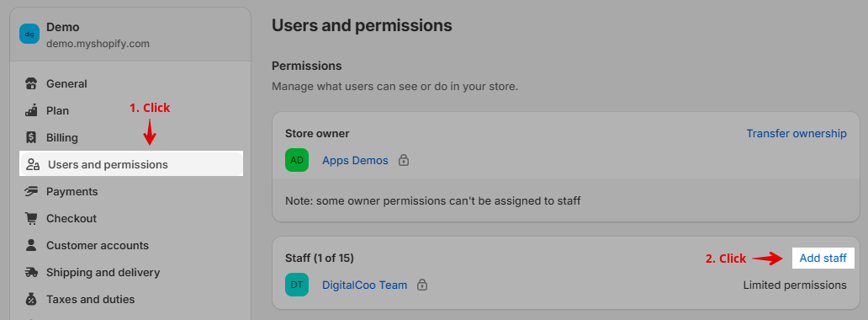Click the Users and permissions person icon
Viewport: 868px width, 320px height.
point(33,165)
